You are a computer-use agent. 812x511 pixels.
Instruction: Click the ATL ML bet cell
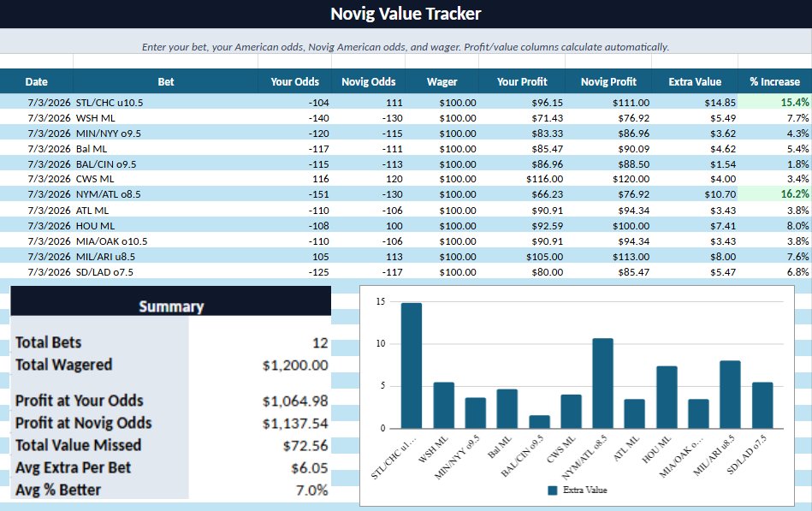click(x=166, y=210)
